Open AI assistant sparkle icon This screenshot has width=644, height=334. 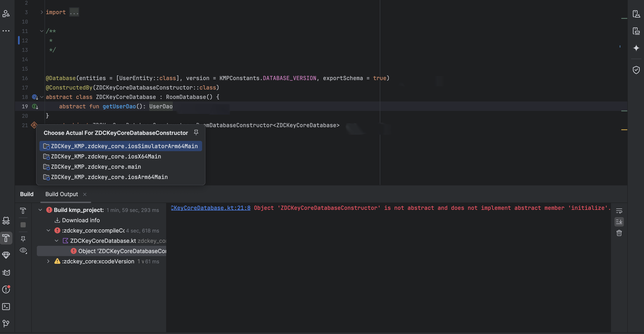(636, 48)
